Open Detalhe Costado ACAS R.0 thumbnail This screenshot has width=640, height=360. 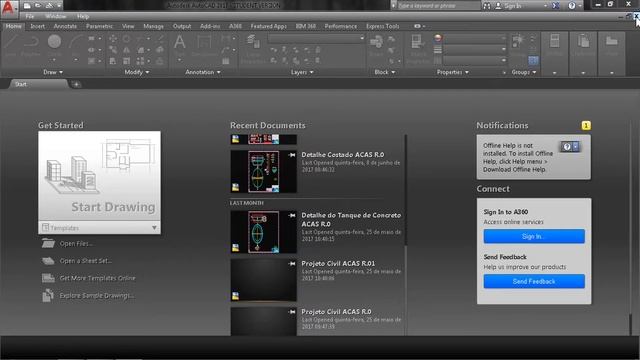coord(263,171)
